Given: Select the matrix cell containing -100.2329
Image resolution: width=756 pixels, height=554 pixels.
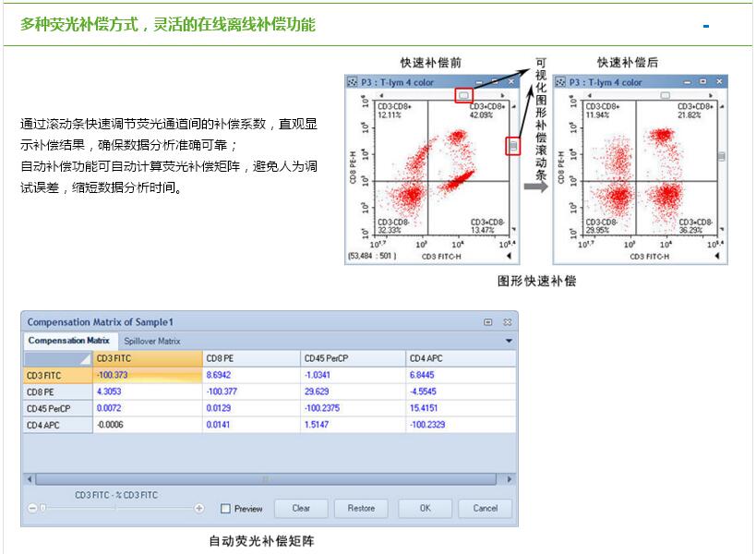Looking at the screenshot, I should point(461,425).
